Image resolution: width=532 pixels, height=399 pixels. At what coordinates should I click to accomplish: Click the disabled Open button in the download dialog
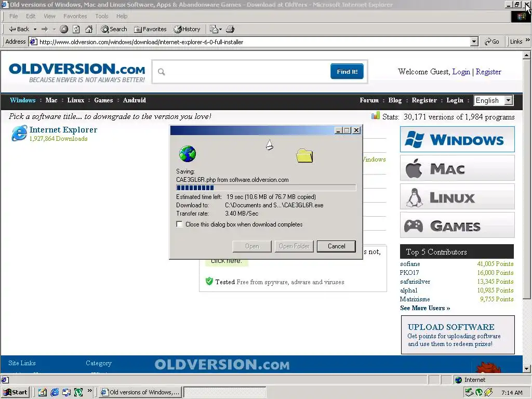[x=252, y=246]
